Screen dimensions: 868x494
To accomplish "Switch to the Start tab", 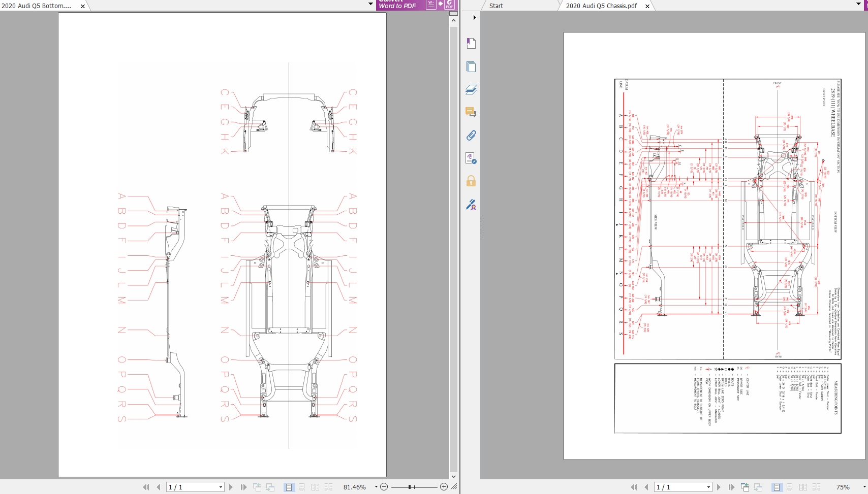I will (496, 6).
